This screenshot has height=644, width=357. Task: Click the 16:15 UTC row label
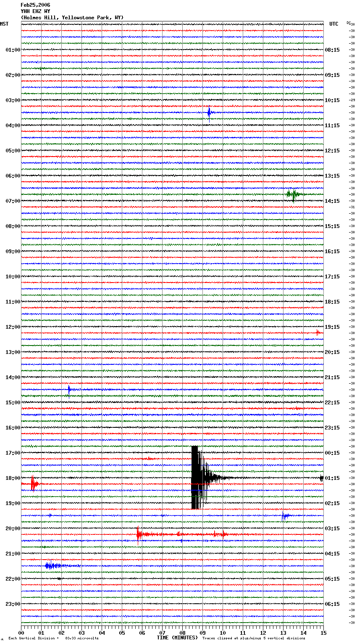point(332,251)
